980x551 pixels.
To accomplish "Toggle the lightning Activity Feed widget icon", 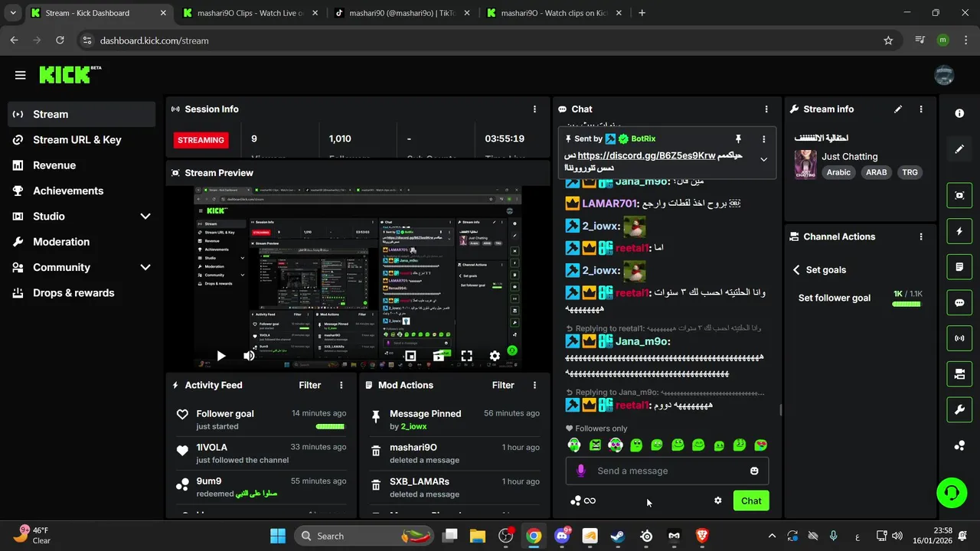I will click(959, 231).
